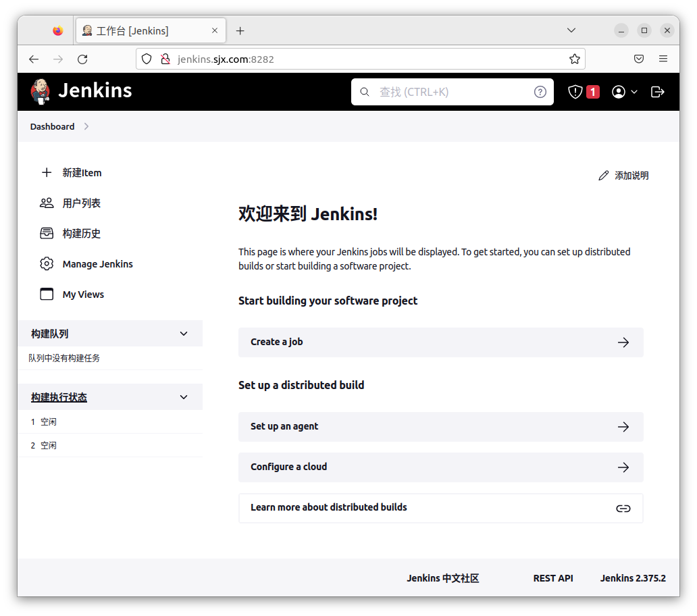
Task: Collapse the 构建队列 section
Action: click(183, 333)
